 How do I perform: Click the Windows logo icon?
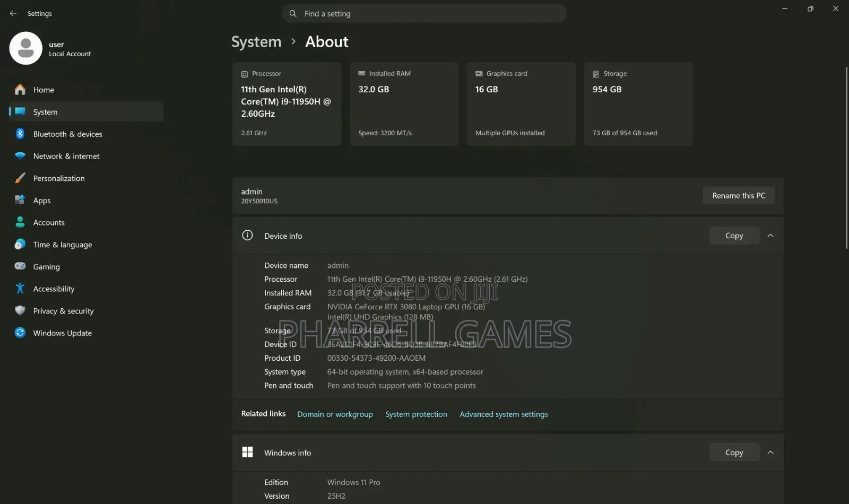247,452
